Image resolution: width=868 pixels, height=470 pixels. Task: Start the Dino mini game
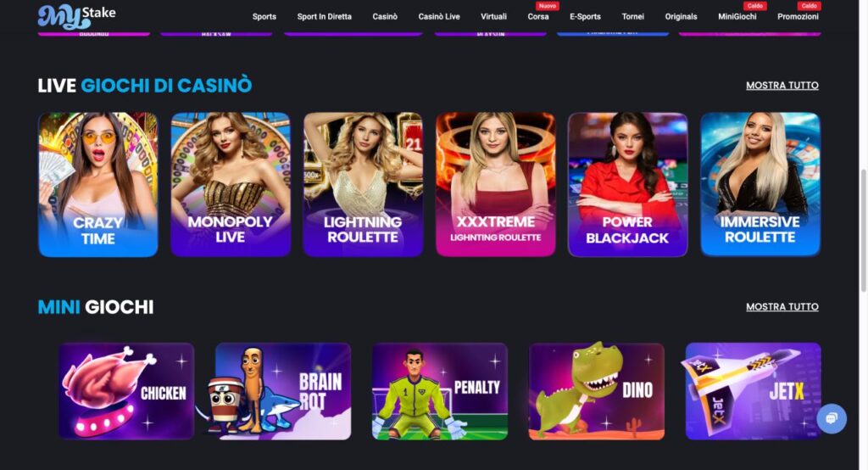click(596, 391)
